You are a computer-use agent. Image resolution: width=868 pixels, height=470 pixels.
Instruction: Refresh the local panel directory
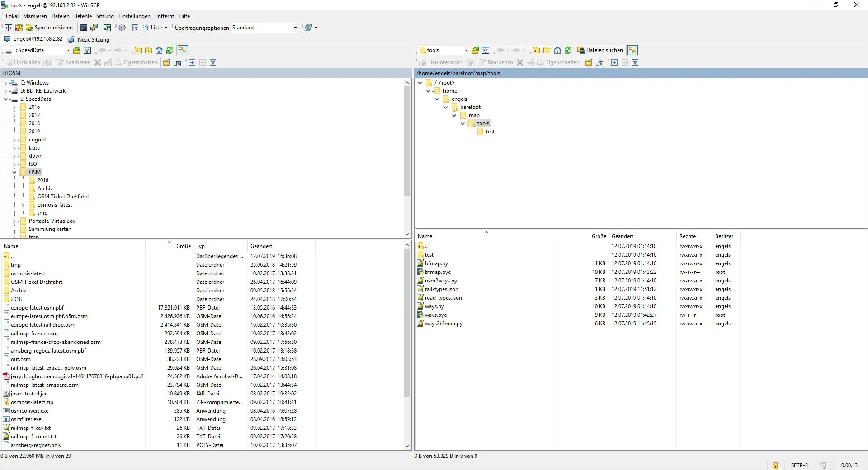(170, 50)
